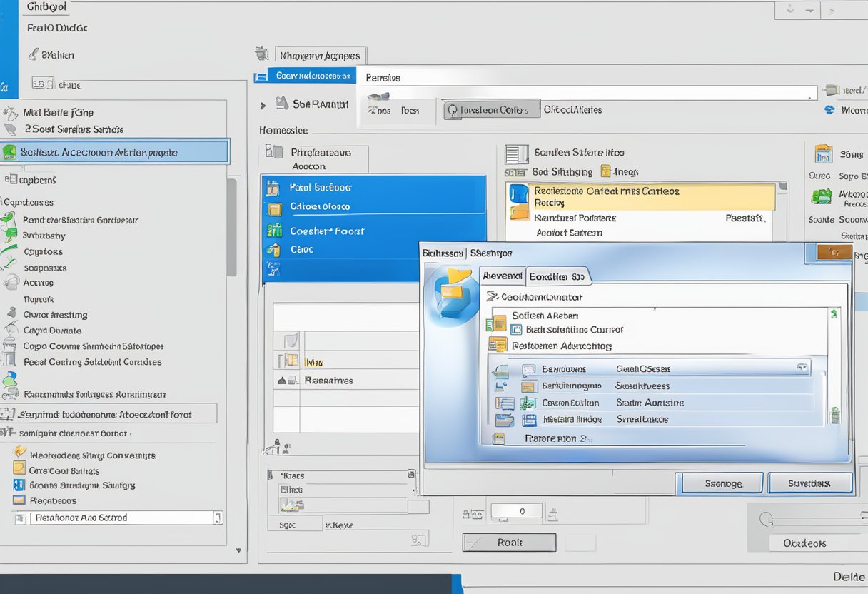Screen dimensions: 868x594
Task: Open the Mhagenn Agnoes tab
Action: [320, 56]
